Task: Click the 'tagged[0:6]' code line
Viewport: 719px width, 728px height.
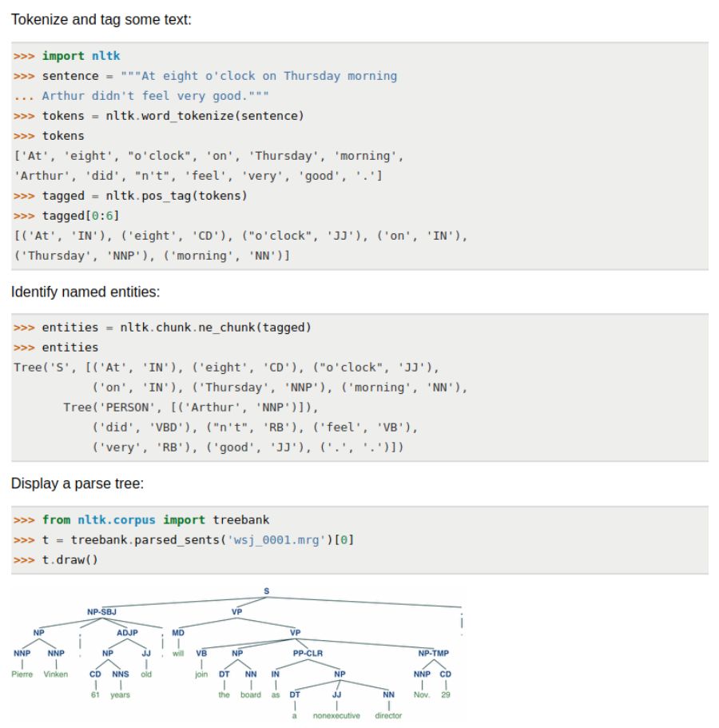Action: tap(81, 216)
